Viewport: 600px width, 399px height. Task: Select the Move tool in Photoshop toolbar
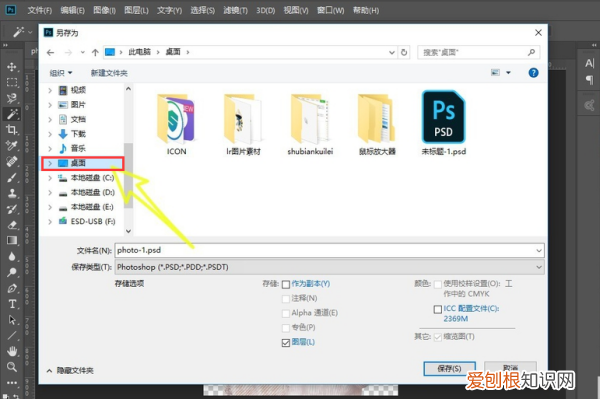click(x=12, y=67)
